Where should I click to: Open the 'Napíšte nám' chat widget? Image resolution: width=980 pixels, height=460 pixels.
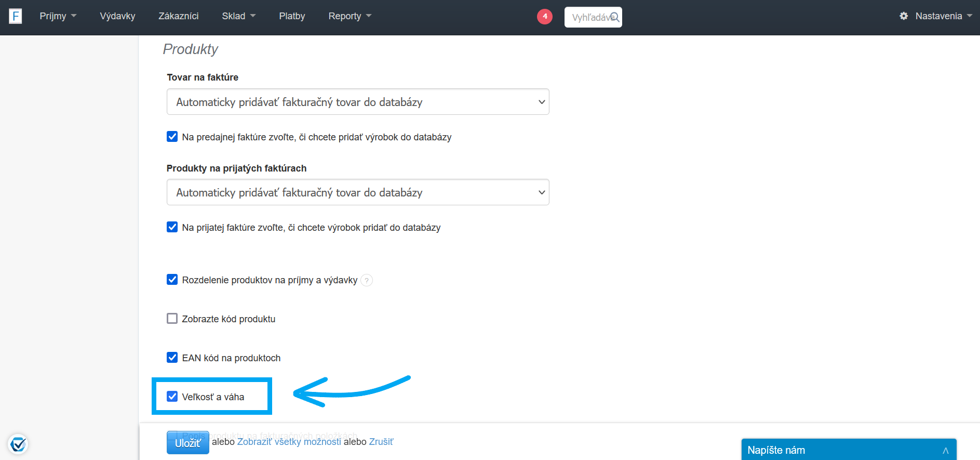[x=849, y=450]
